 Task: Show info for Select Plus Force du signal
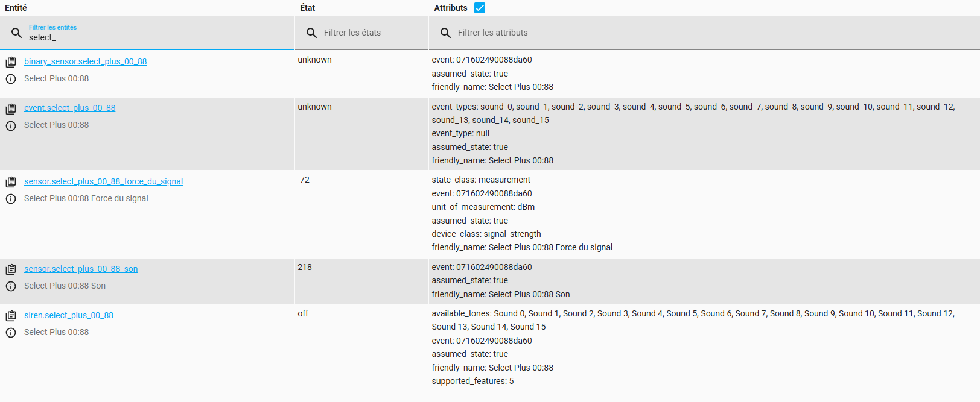11,199
